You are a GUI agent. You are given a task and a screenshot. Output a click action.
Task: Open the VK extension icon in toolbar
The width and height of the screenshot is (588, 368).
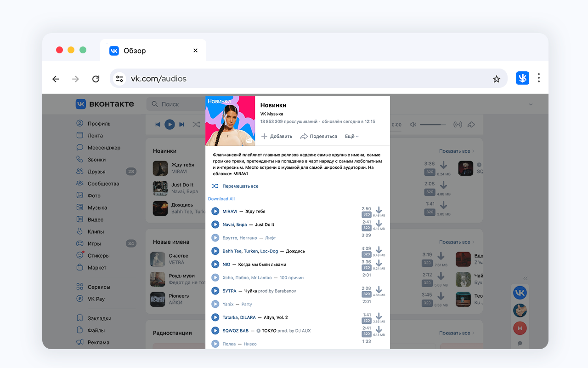pos(522,78)
